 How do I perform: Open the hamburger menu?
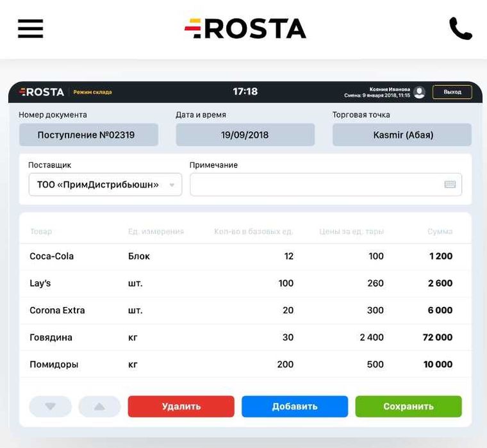31,29
